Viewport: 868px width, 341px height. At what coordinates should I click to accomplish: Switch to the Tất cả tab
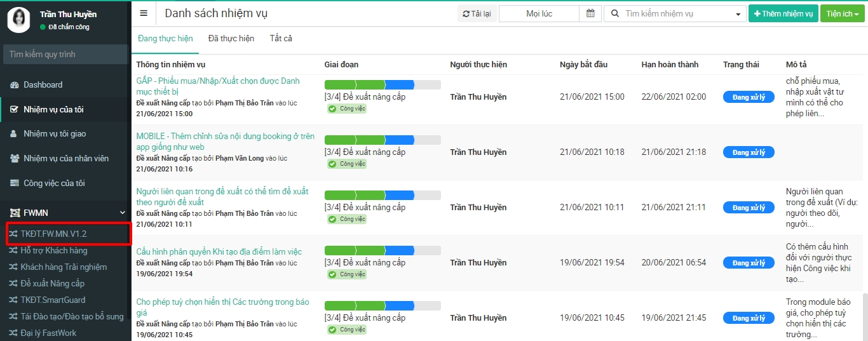[x=281, y=39]
